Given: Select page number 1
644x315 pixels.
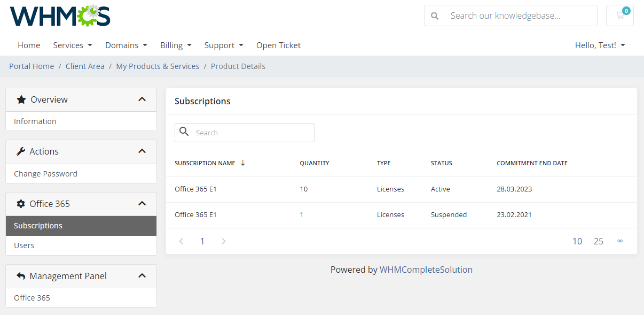Looking at the screenshot, I should pyautogui.click(x=202, y=241).
